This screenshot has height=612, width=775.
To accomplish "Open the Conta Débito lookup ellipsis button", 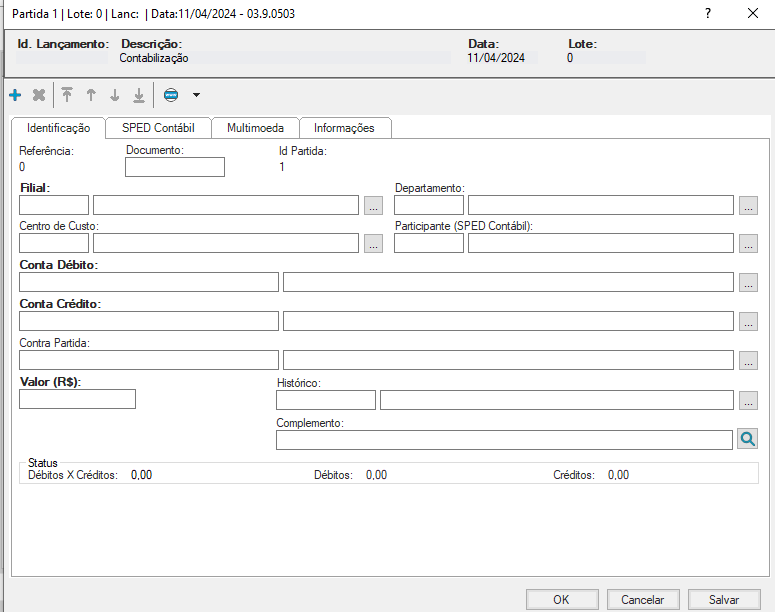I will (748, 282).
